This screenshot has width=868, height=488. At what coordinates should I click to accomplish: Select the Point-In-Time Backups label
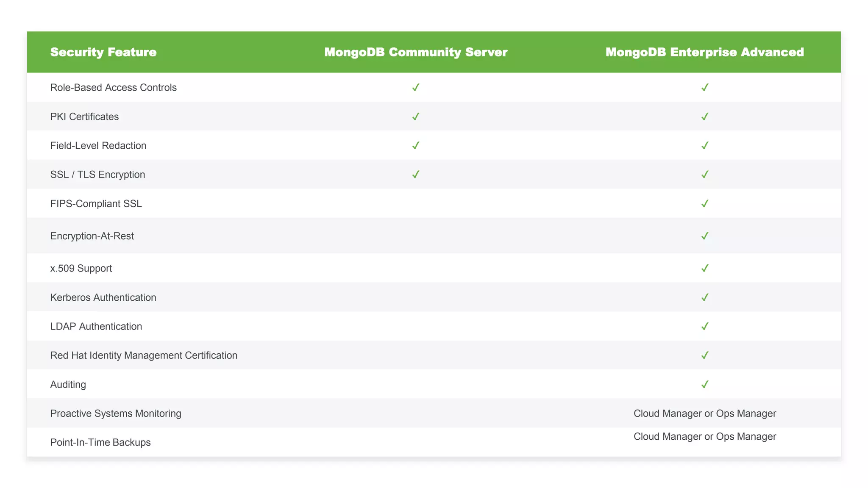click(100, 442)
